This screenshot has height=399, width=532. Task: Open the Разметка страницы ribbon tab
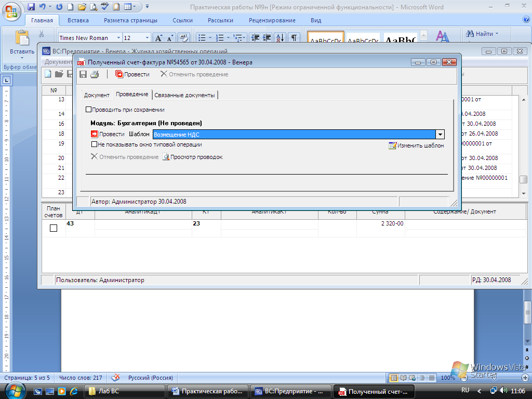point(130,20)
